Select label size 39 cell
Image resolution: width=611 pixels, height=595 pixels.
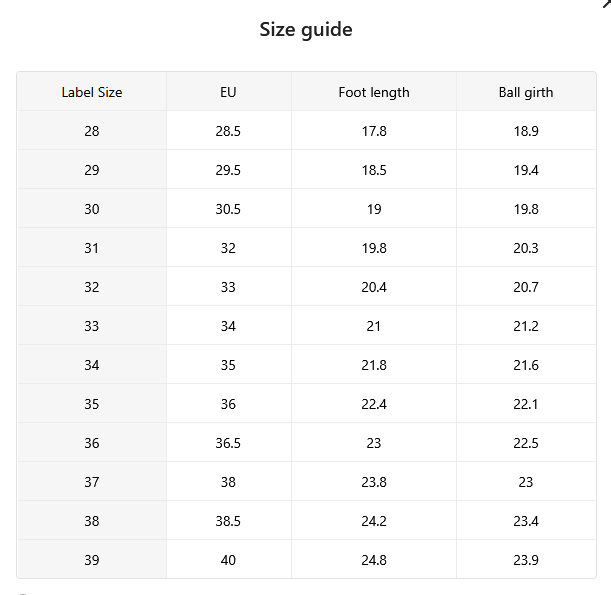point(92,559)
